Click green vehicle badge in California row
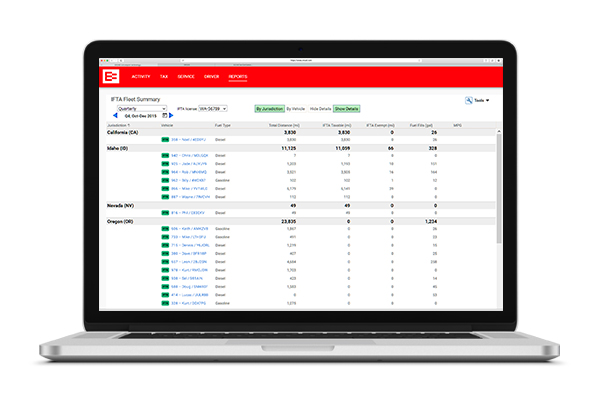The width and height of the screenshot is (600, 400). coord(165,140)
